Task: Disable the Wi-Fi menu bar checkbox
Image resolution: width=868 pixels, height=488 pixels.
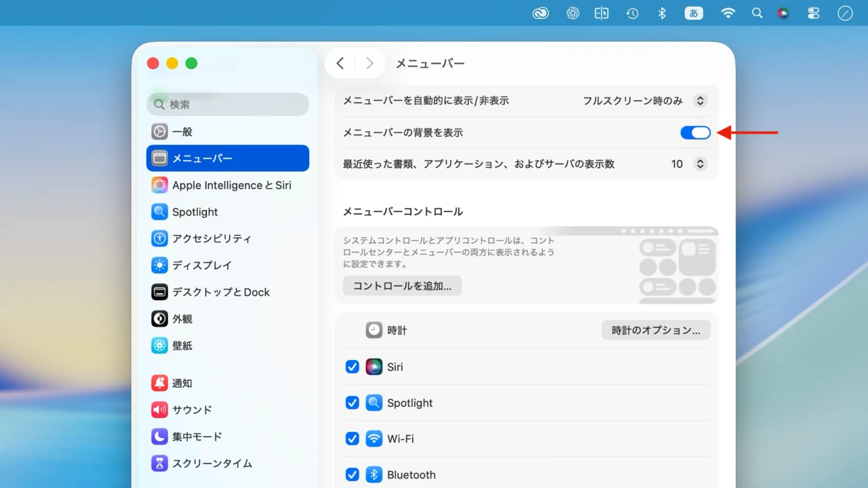Action: click(353, 439)
